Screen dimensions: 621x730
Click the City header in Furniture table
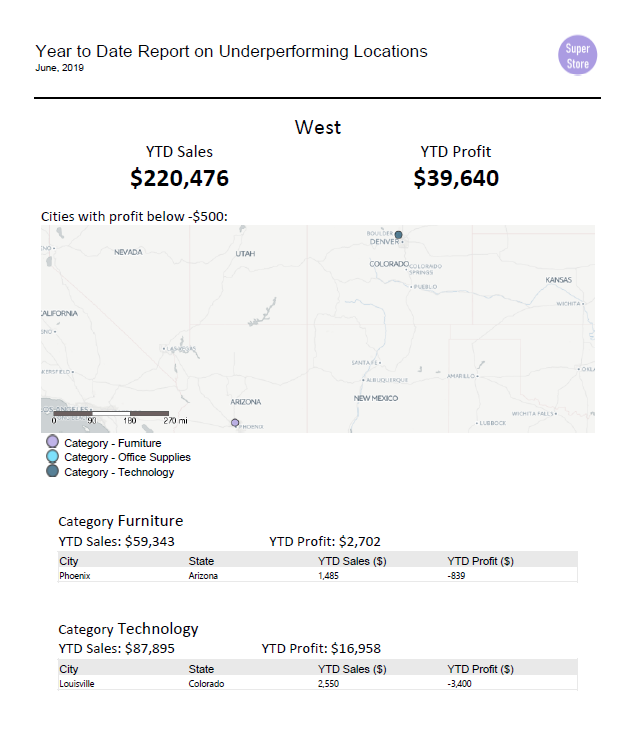coord(68,561)
